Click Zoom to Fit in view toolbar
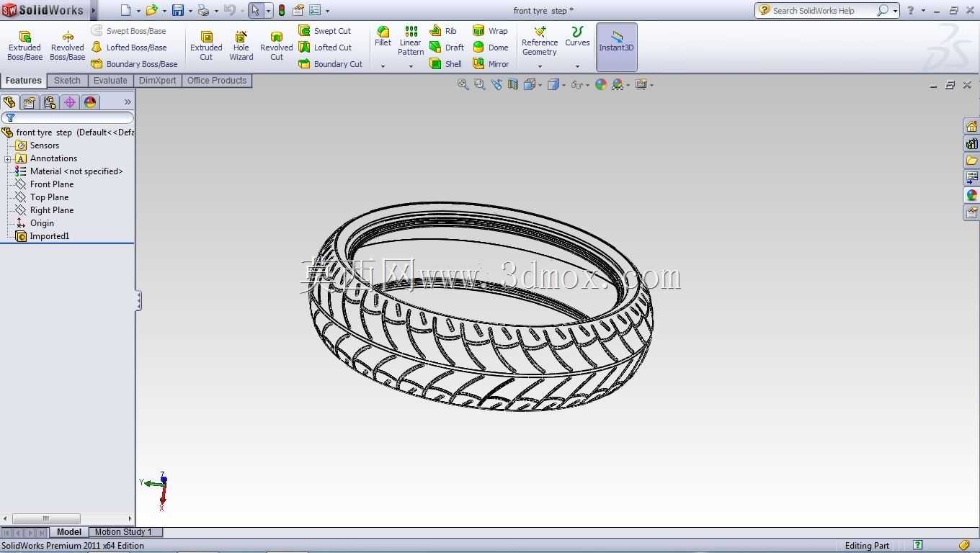The height and width of the screenshot is (553, 980). point(463,85)
